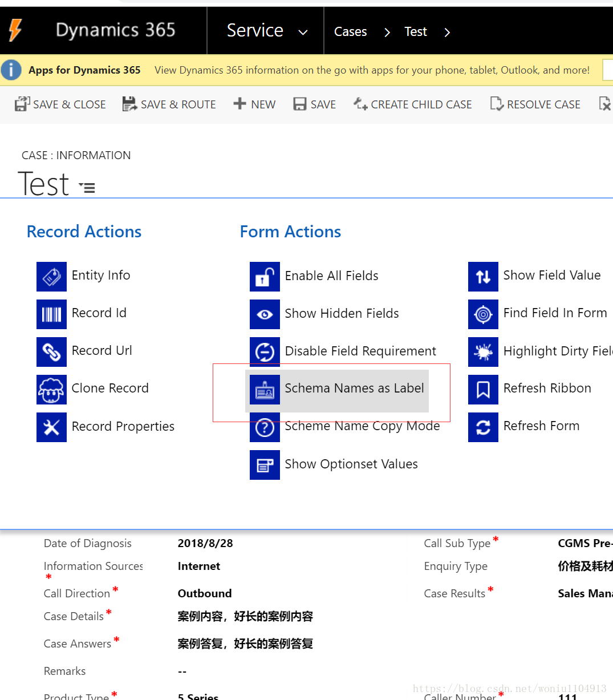Click the Apps for Dynamics 365 banner text
613x700 pixels.
click(x=84, y=70)
